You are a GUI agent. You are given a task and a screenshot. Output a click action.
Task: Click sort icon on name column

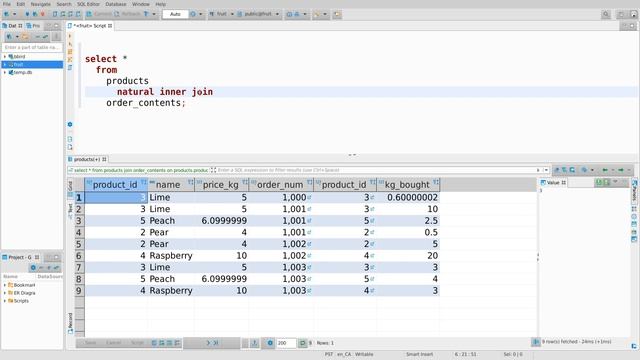pos(191,182)
